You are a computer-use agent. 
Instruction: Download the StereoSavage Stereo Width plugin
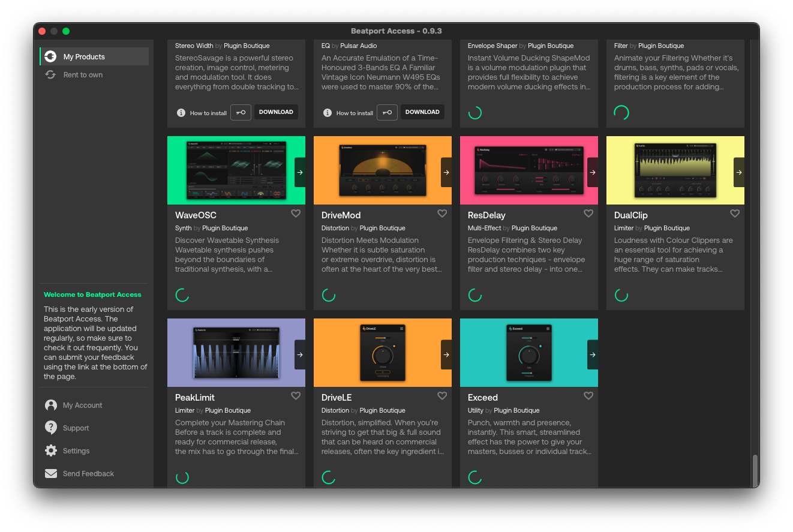tap(276, 112)
